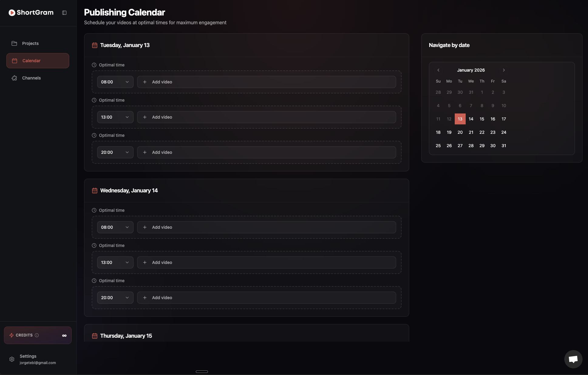The width and height of the screenshot is (588, 375).
Task: Add video to Tuesday 20:00 slot
Action: 266,152
